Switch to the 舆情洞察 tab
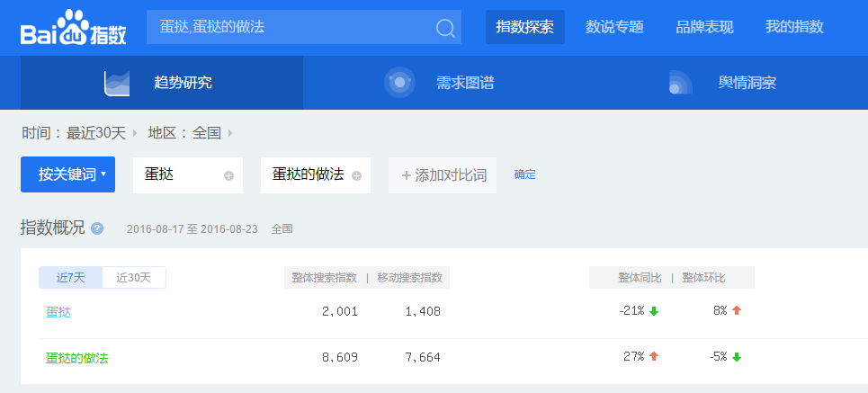 [x=727, y=83]
